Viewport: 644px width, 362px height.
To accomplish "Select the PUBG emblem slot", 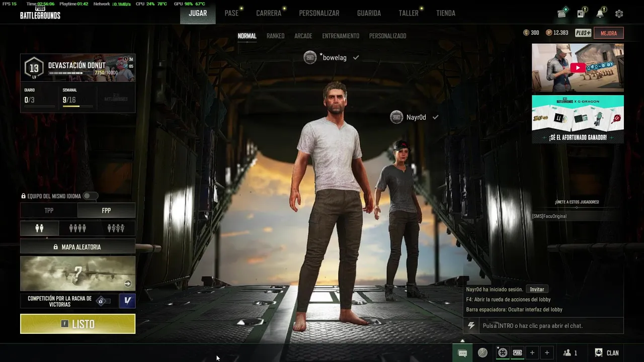I will [x=517, y=353].
